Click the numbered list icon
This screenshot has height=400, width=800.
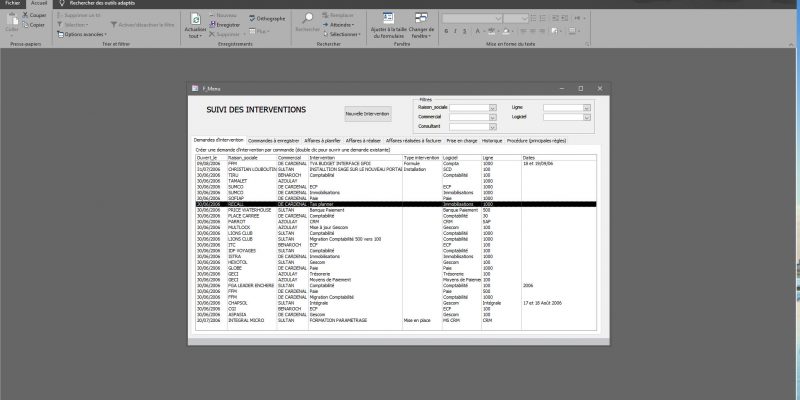542,18
